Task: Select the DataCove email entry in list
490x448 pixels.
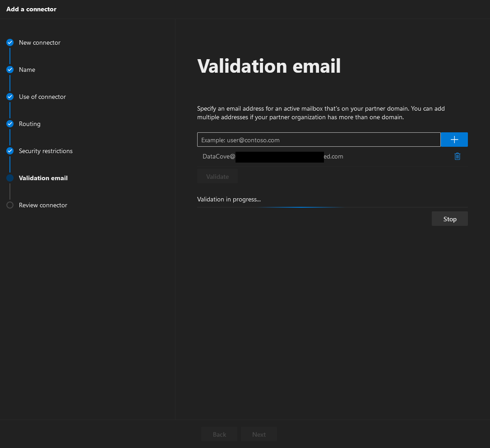Action: point(273,157)
